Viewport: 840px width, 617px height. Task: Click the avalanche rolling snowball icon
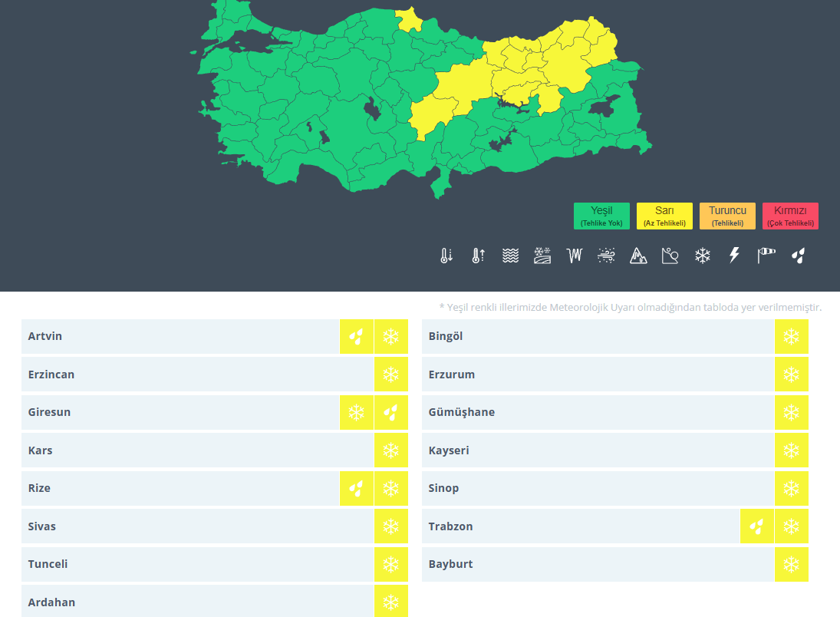[670, 256]
